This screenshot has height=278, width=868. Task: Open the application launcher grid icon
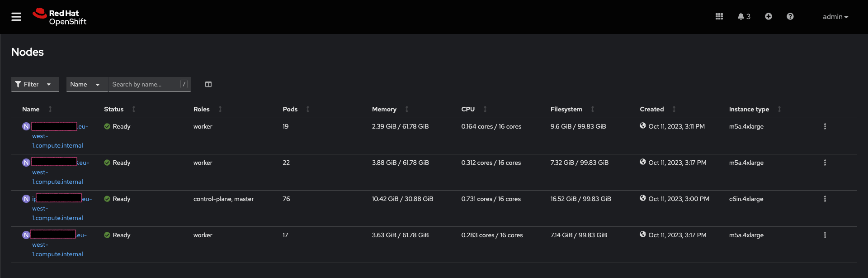(719, 16)
